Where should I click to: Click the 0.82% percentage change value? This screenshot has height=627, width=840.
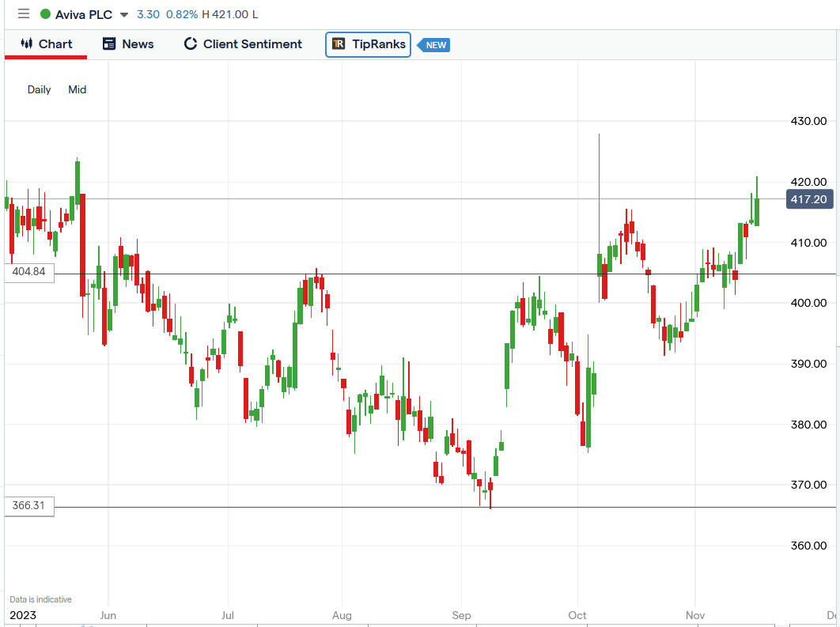pos(182,14)
